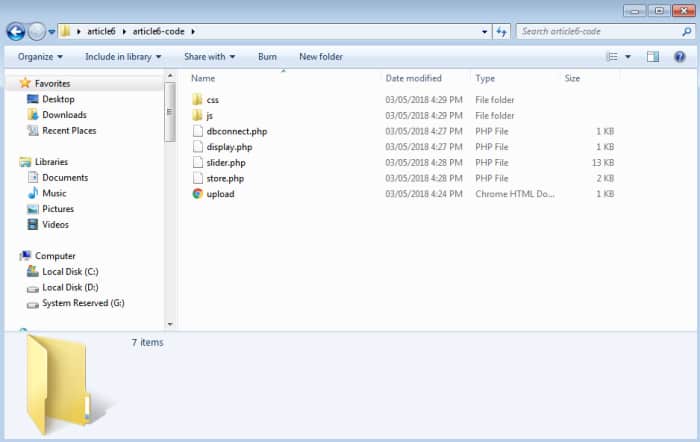Click the Music library icon

point(33,193)
